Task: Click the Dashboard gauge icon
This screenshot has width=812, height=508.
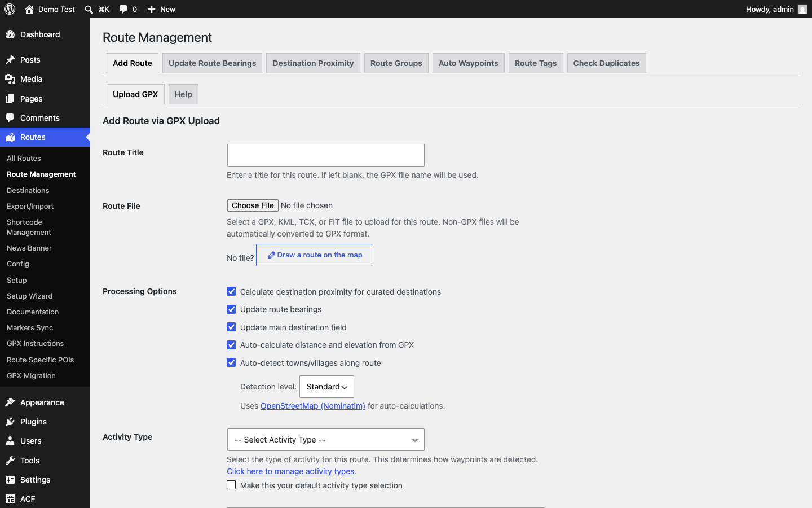Action: [10, 34]
